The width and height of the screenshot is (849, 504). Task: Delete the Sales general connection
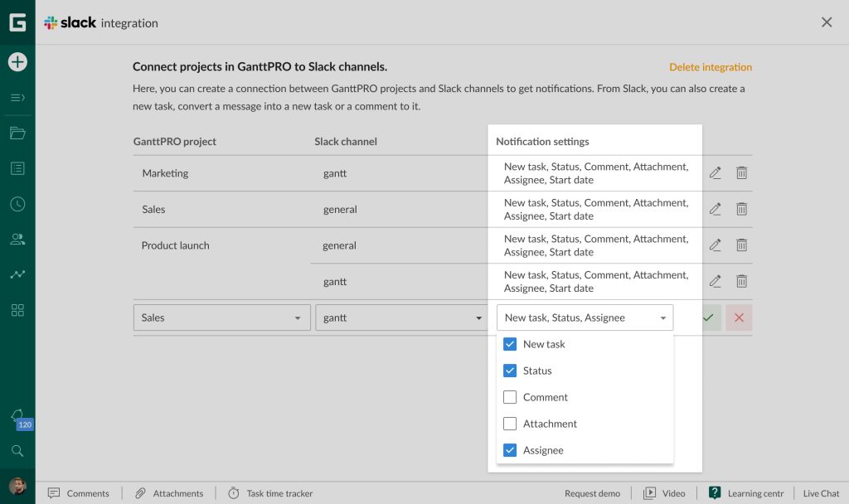tap(742, 209)
